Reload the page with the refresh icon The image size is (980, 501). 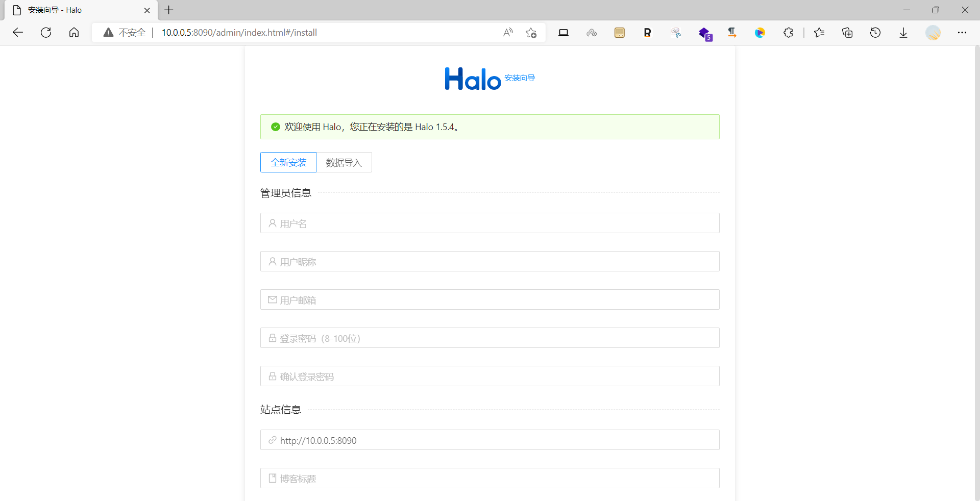coord(46,33)
